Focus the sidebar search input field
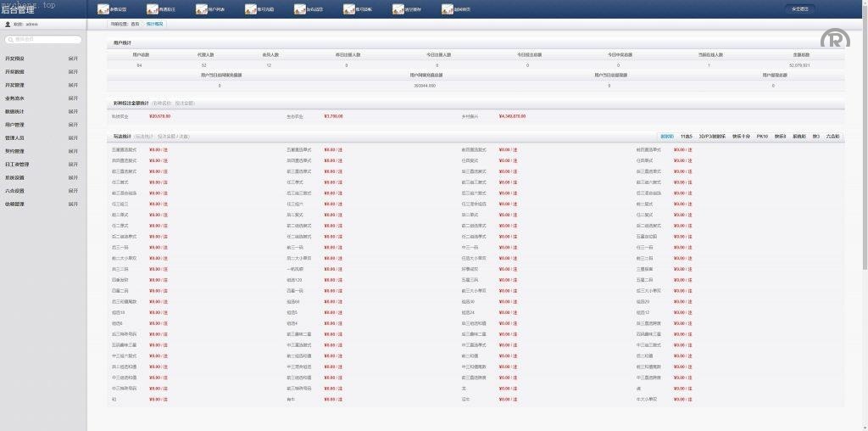 (x=45, y=40)
